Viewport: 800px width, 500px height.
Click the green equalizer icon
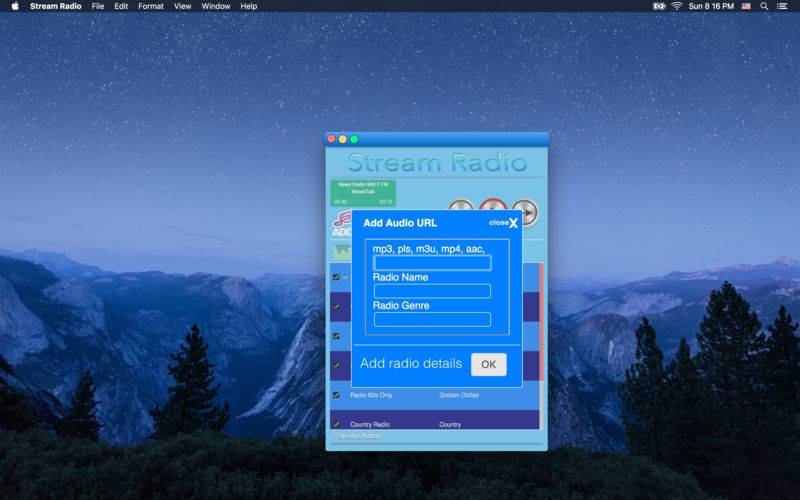[342, 251]
